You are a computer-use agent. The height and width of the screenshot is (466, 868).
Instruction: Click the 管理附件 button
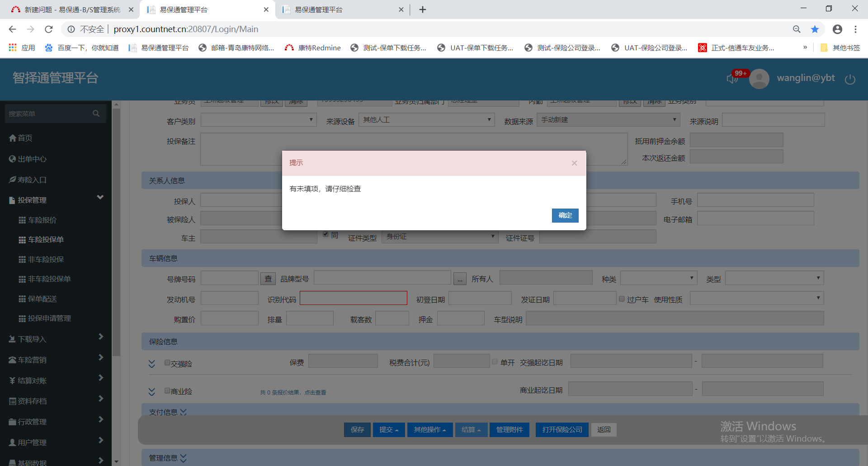[x=509, y=430]
